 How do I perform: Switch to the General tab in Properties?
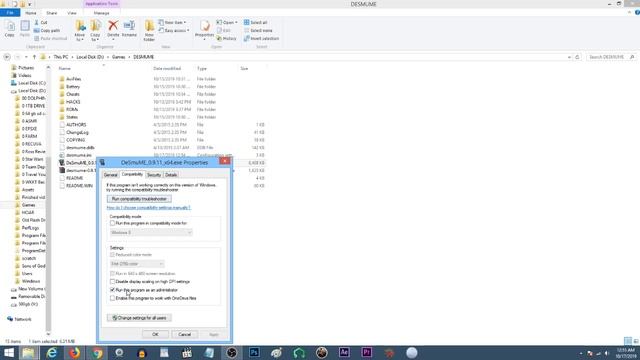111,175
